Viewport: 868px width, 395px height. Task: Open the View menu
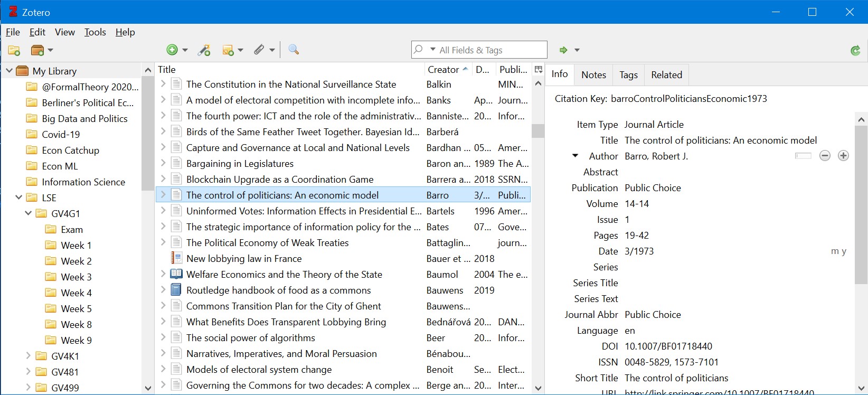click(x=65, y=32)
